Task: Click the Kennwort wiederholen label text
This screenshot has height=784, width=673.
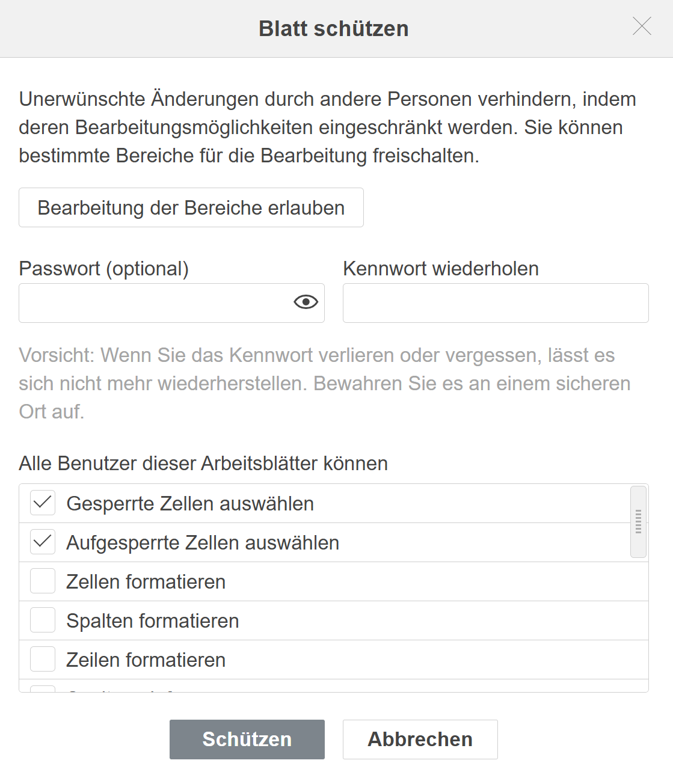Action: [x=441, y=269]
